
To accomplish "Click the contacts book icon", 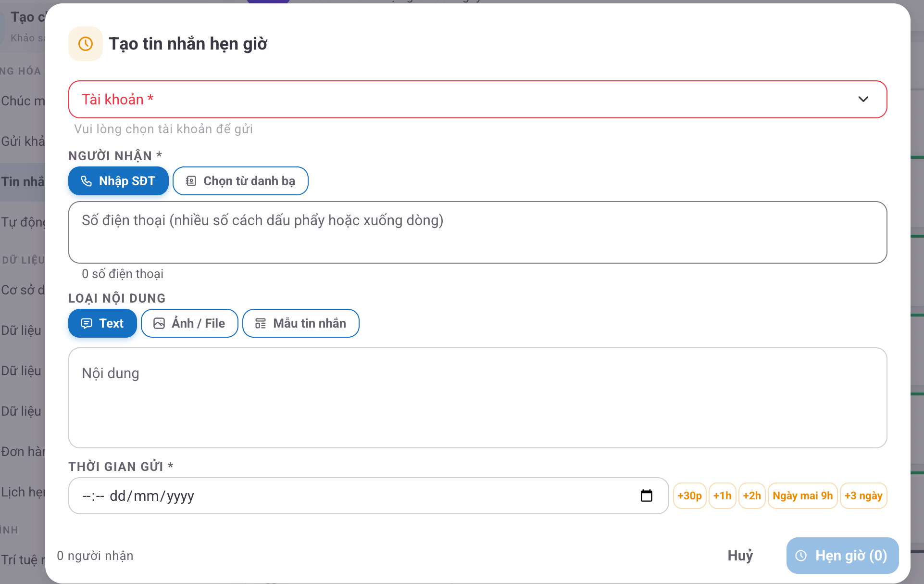I will click(191, 181).
